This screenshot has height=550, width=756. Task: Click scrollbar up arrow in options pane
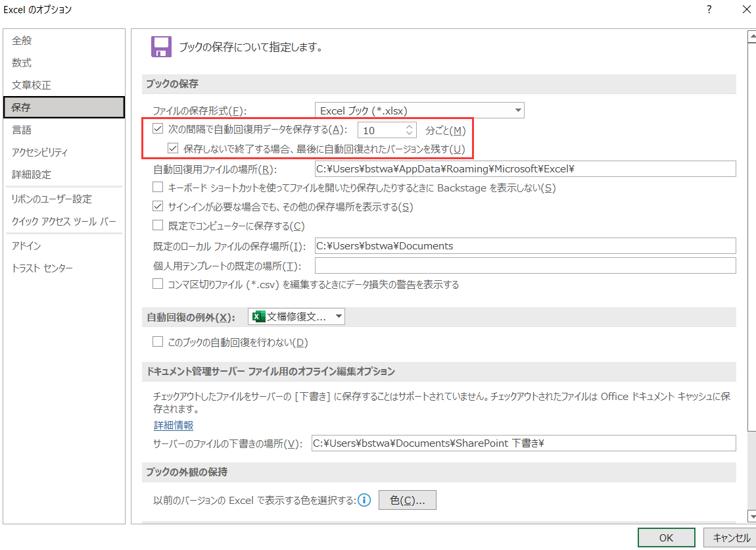point(751,37)
